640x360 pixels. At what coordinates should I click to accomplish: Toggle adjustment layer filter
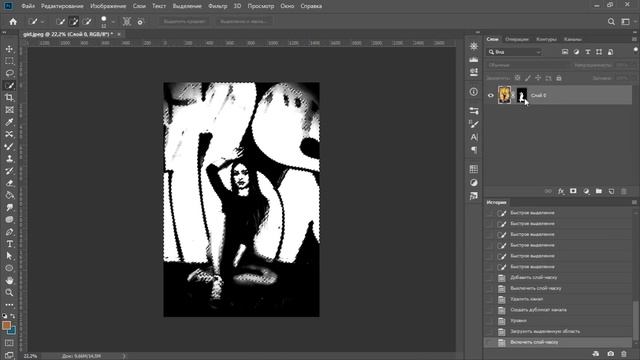[576, 52]
